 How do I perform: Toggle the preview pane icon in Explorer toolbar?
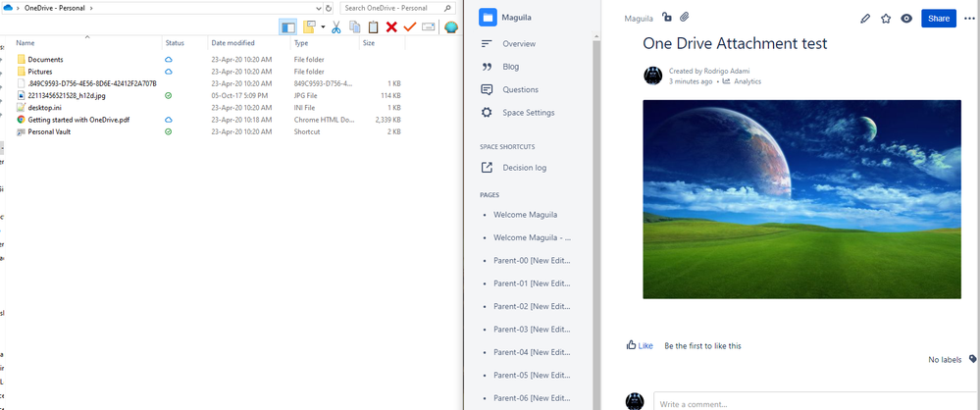[x=287, y=26]
